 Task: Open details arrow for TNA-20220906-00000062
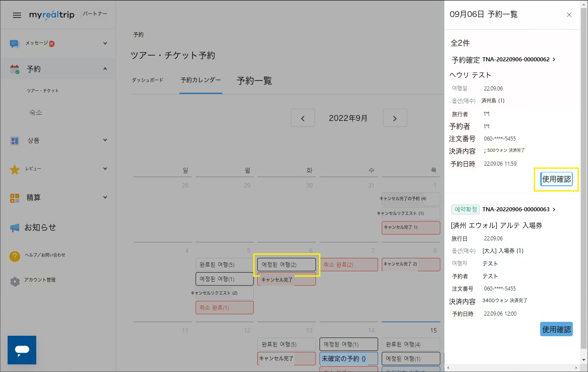tap(554, 60)
